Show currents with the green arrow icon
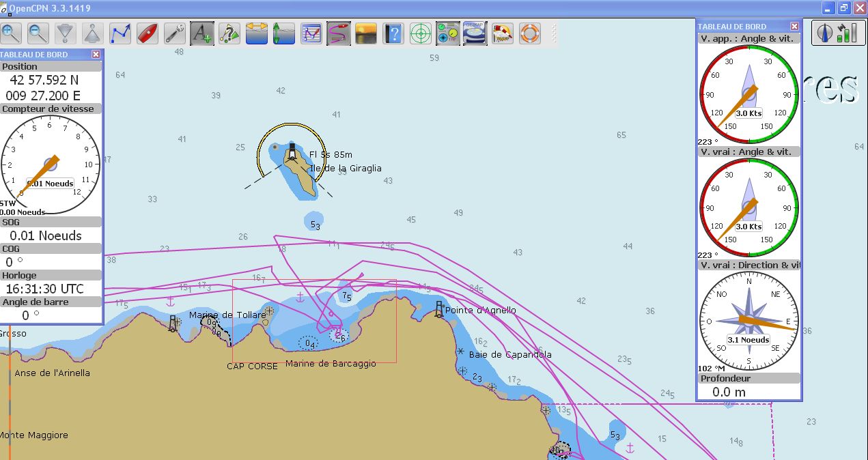This screenshot has width=868, height=460. (x=284, y=33)
